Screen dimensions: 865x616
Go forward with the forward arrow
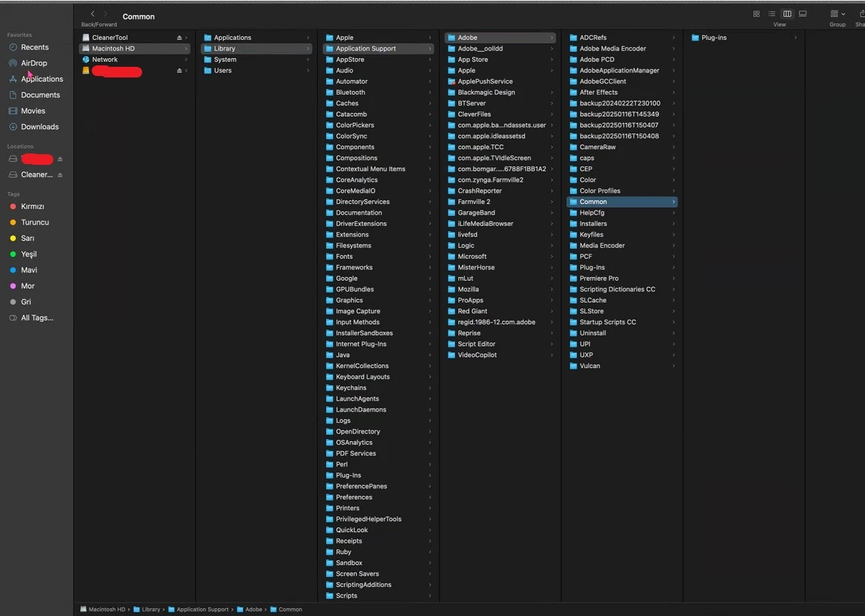click(106, 14)
